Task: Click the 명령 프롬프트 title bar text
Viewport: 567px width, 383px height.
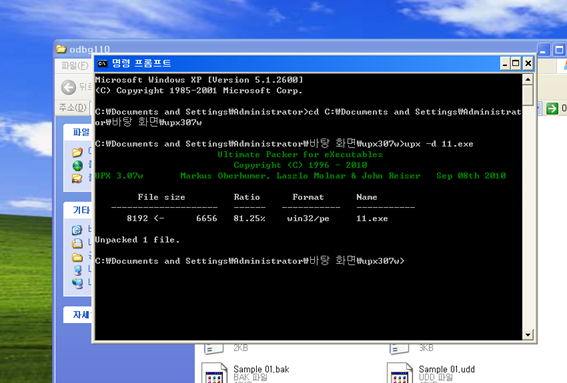Action: [141, 64]
